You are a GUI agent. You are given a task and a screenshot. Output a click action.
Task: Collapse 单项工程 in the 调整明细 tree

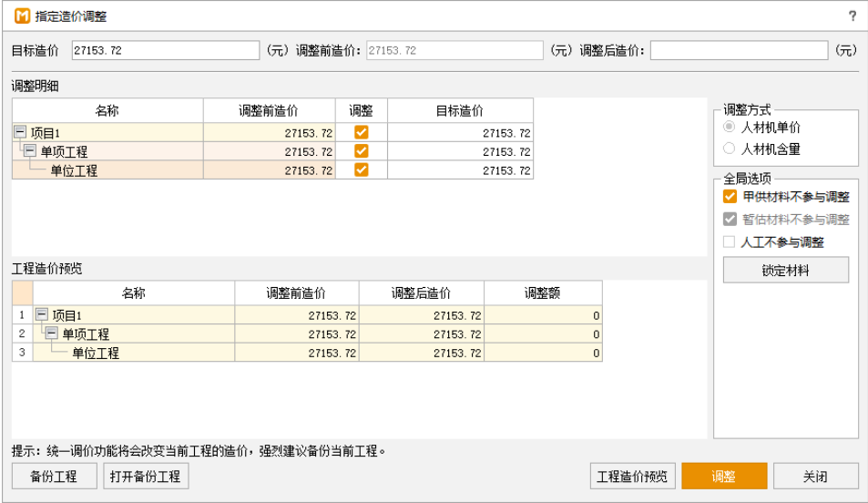[x=30, y=151]
